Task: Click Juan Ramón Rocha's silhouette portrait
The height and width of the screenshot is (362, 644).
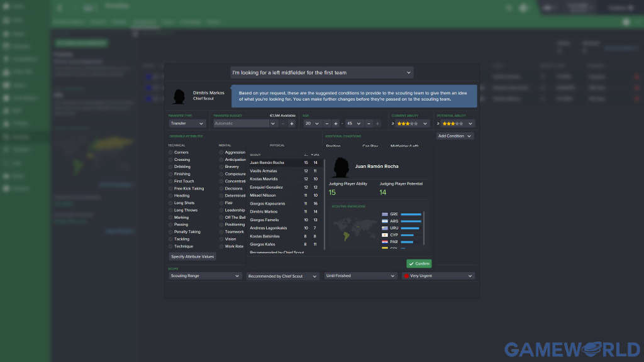Action: click(340, 167)
